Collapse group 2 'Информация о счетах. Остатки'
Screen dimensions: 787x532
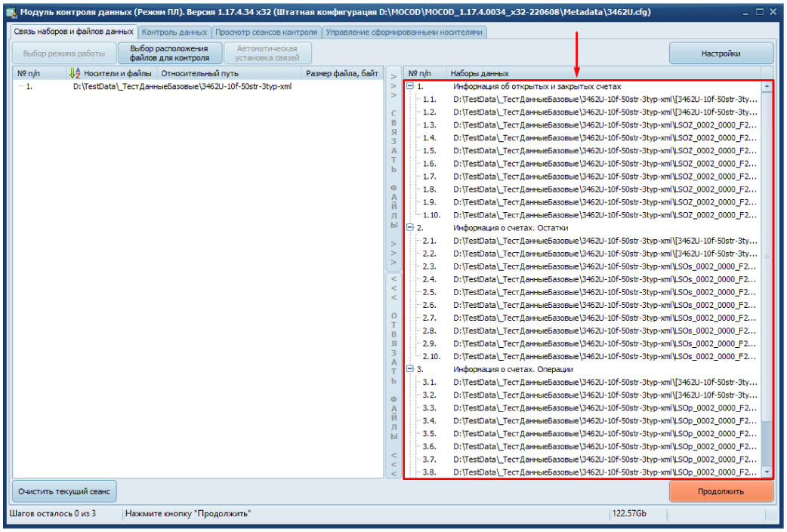410,227
